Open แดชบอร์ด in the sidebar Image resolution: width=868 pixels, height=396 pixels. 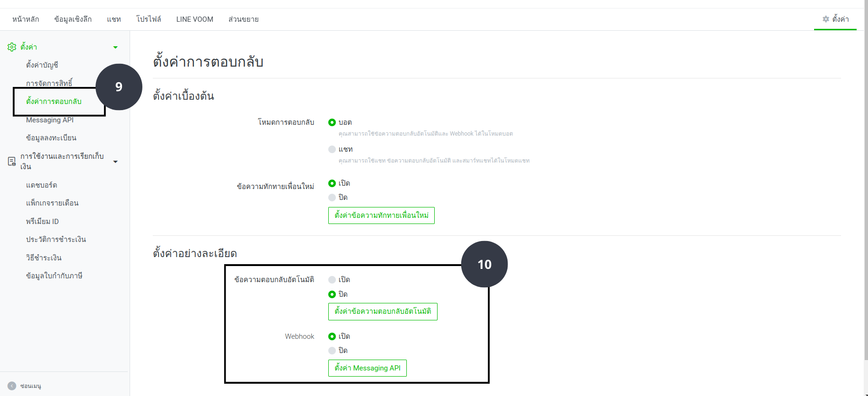42,185
